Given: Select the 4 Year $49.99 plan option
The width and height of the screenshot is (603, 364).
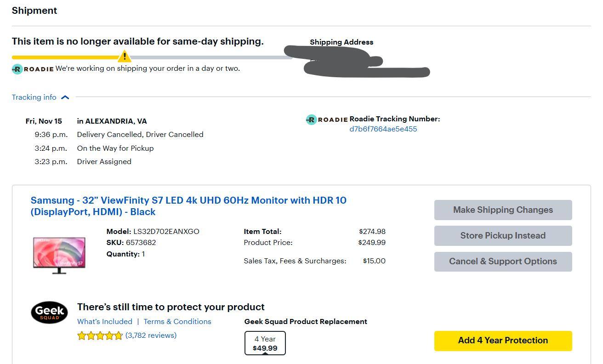Looking at the screenshot, I should point(265,343).
